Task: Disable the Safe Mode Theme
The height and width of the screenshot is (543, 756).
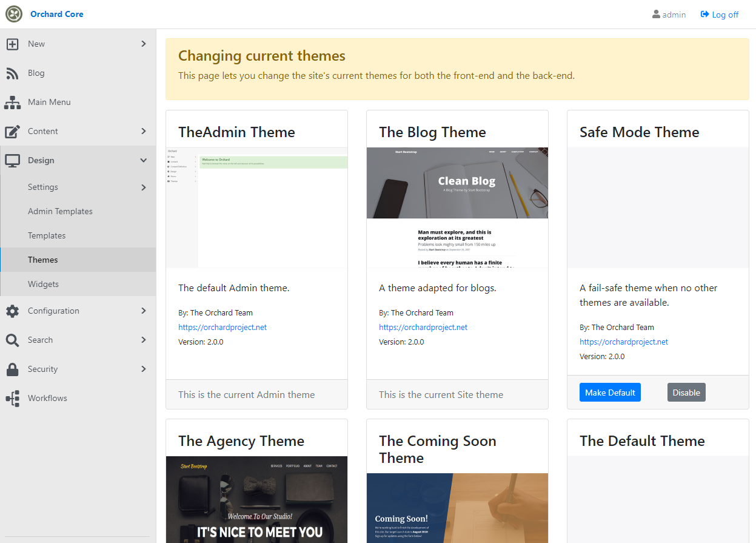Action: click(686, 393)
